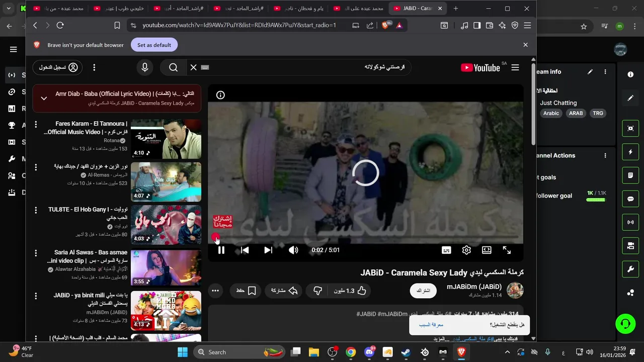
Task: Open Steam from the taskbar
Action: coord(406,352)
